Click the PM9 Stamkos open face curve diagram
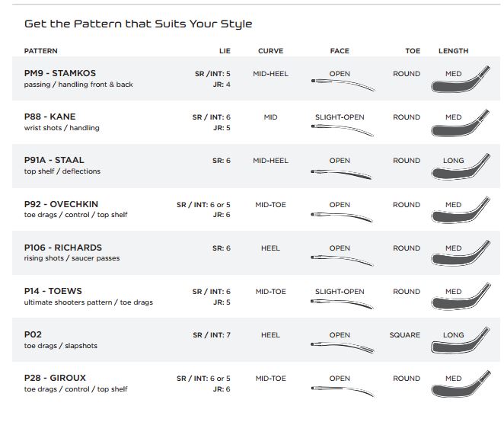 (343, 85)
